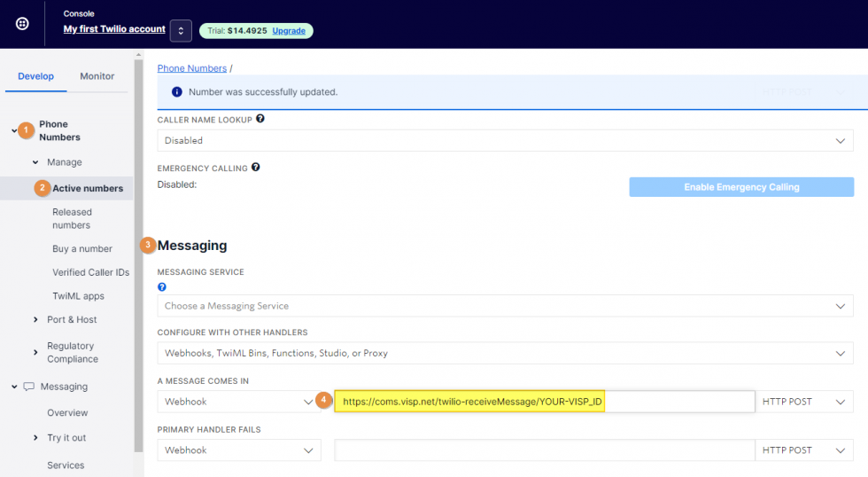
Task: Click the Regulatory Compliance label
Action: [73, 352]
